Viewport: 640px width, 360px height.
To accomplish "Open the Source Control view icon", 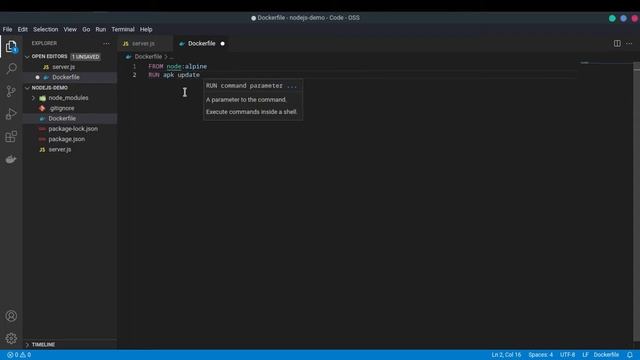I will [11, 91].
